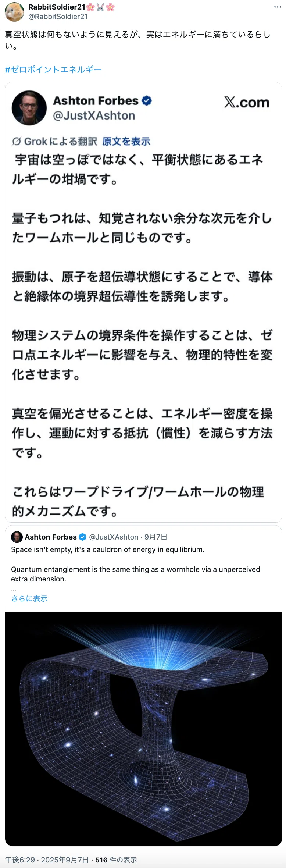
Task: Click the @JustXAshton handle in quoted post
Action: coord(114,537)
